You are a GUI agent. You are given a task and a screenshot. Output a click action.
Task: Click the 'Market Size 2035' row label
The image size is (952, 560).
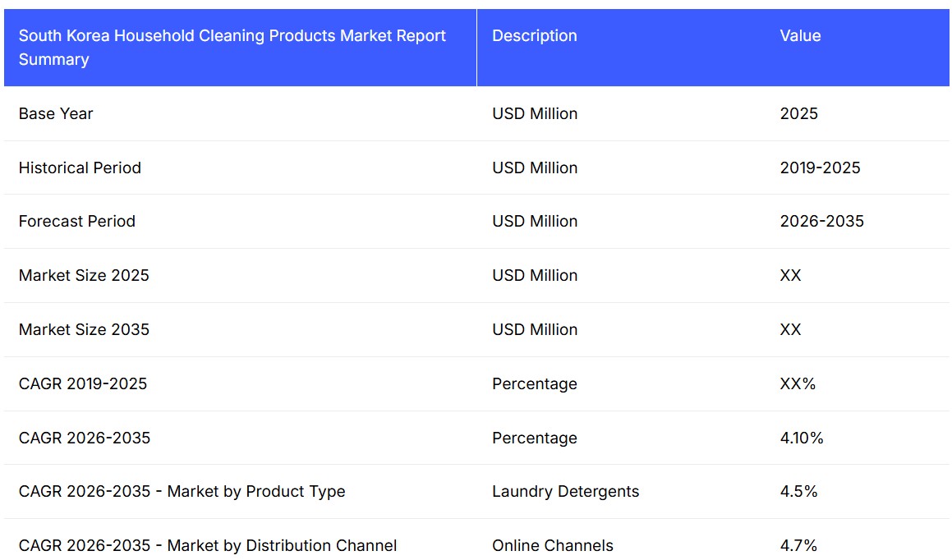[x=84, y=330]
